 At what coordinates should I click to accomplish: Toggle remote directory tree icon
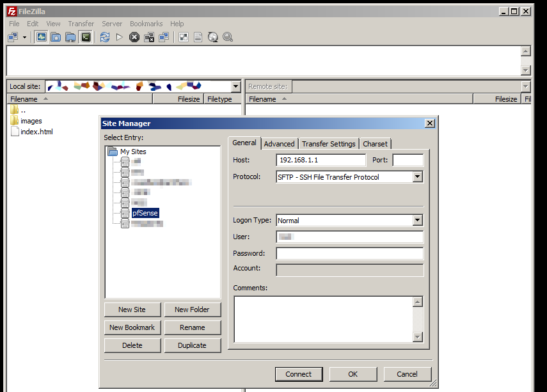click(70, 37)
